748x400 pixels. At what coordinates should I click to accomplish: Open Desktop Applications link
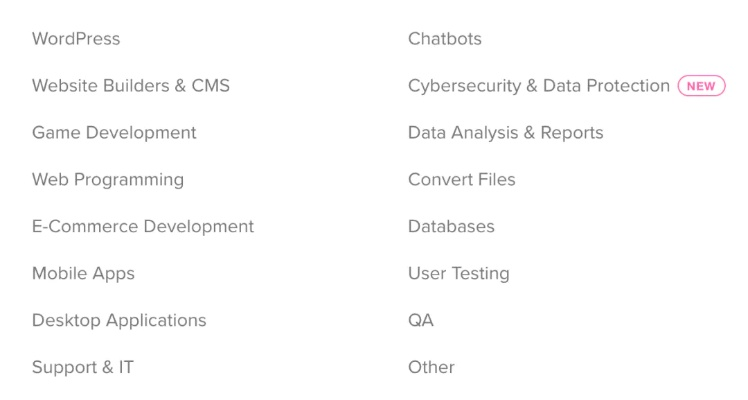click(119, 321)
